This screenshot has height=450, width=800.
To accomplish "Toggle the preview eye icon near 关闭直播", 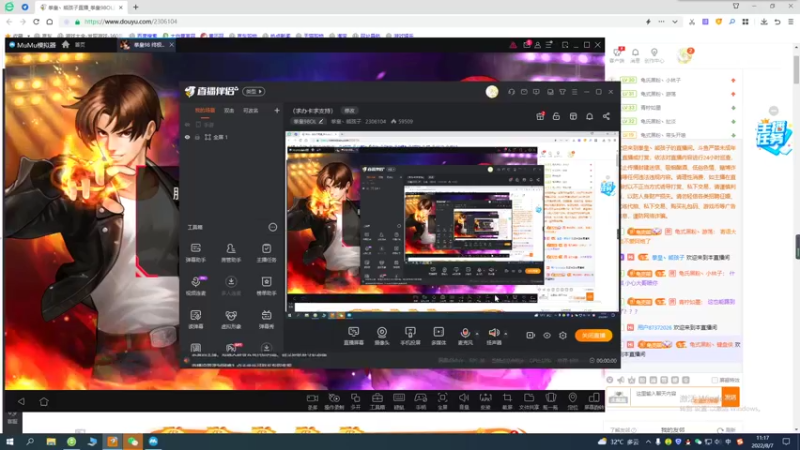I will 547,335.
